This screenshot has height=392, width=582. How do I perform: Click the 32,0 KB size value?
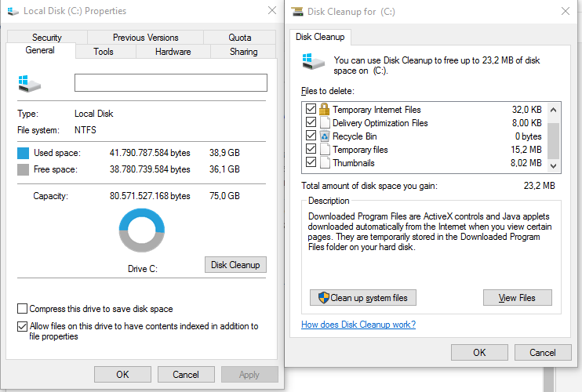click(x=526, y=110)
